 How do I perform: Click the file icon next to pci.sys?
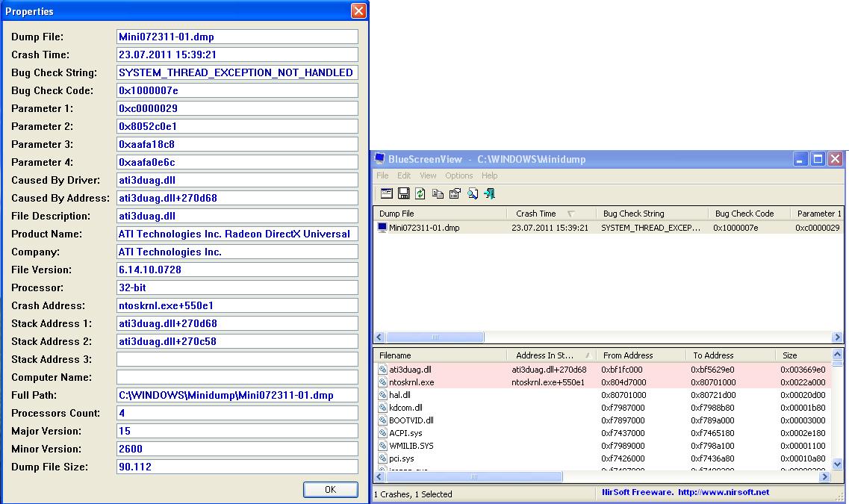(383, 458)
